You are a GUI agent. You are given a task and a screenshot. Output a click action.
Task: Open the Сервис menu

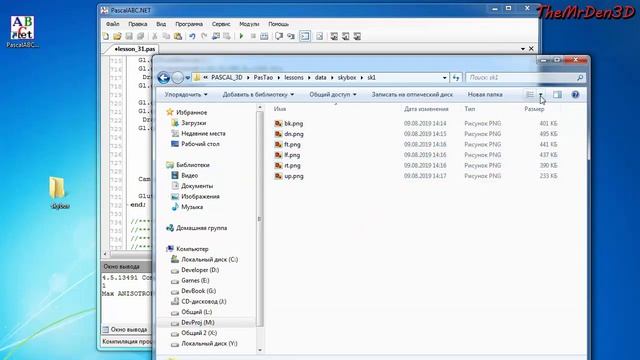click(221, 24)
